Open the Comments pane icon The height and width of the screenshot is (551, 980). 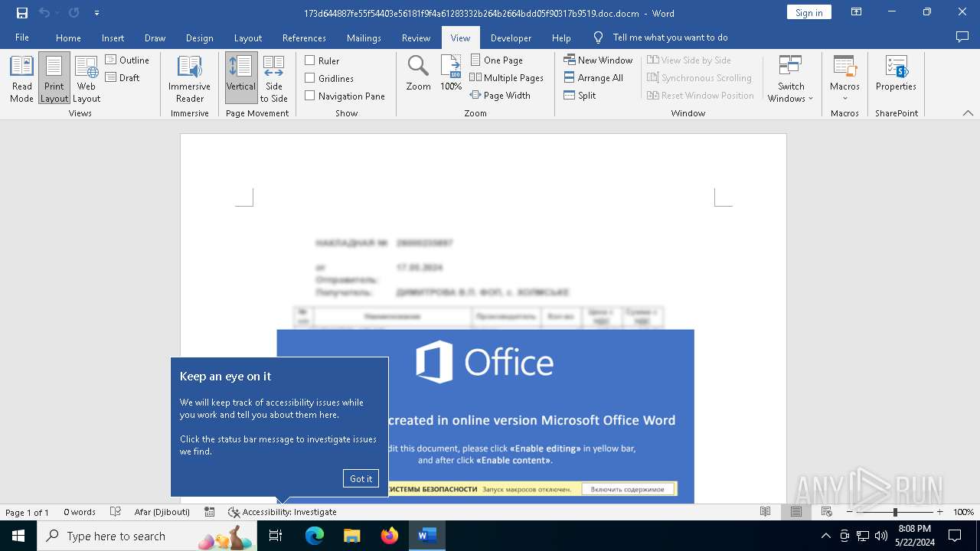pyautogui.click(x=962, y=37)
